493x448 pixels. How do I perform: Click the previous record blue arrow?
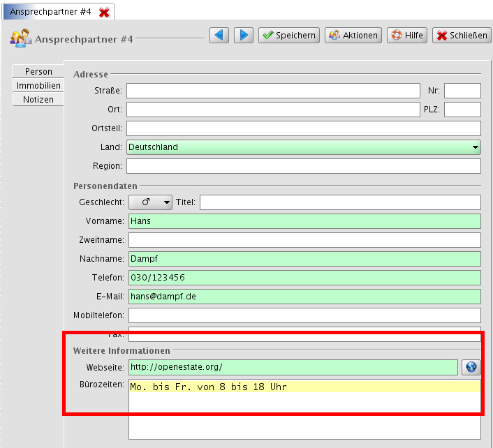click(219, 36)
